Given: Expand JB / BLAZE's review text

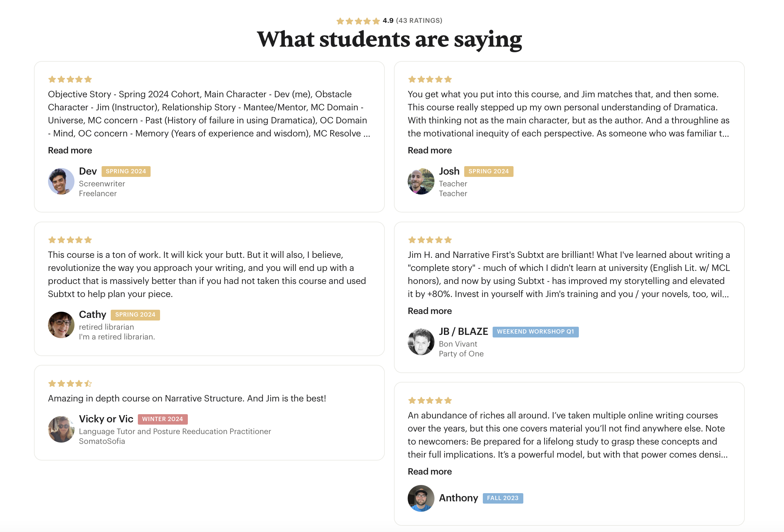Looking at the screenshot, I should [x=430, y=311].
